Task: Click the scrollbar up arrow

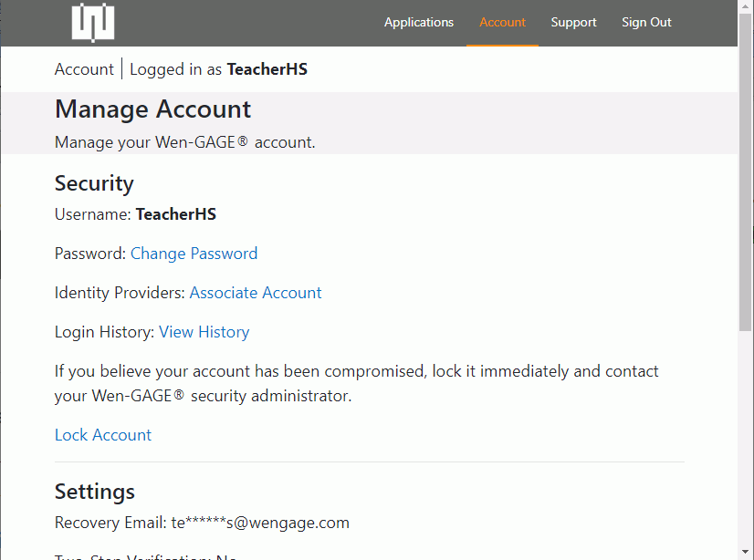Action: [746, 6]
